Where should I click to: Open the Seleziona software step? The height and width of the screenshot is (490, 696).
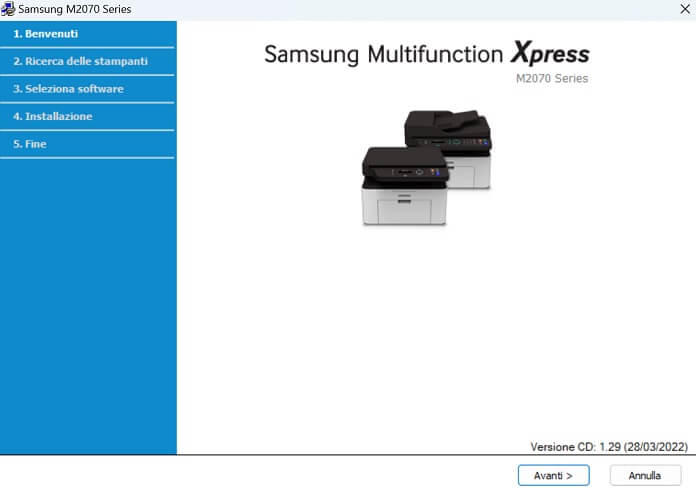tap(68, 89)
